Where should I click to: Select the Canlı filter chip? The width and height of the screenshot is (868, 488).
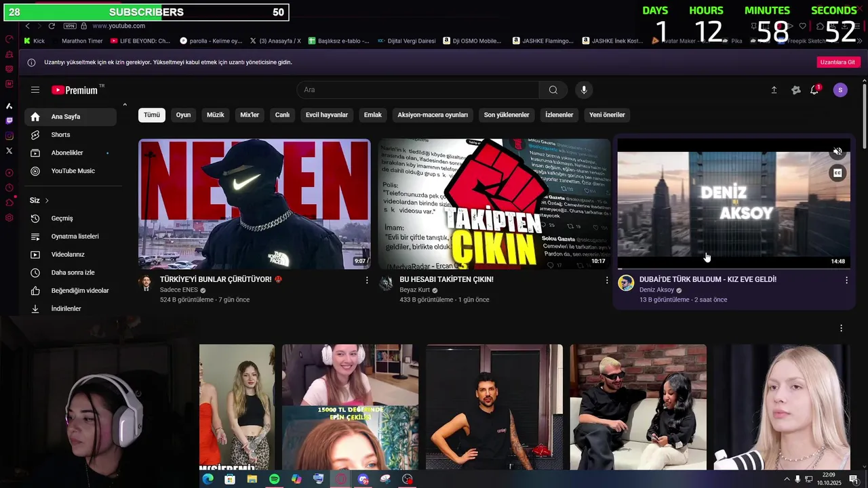coord(282,115)
